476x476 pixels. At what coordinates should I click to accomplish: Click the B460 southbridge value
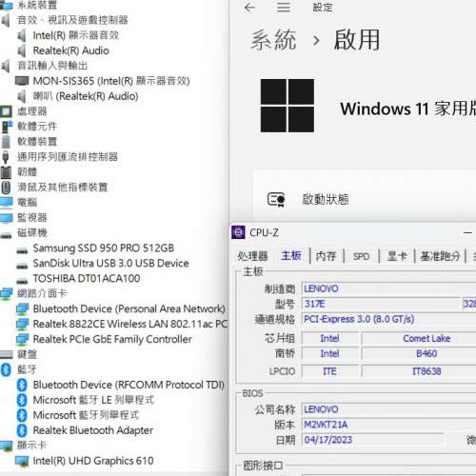[426, 353]
